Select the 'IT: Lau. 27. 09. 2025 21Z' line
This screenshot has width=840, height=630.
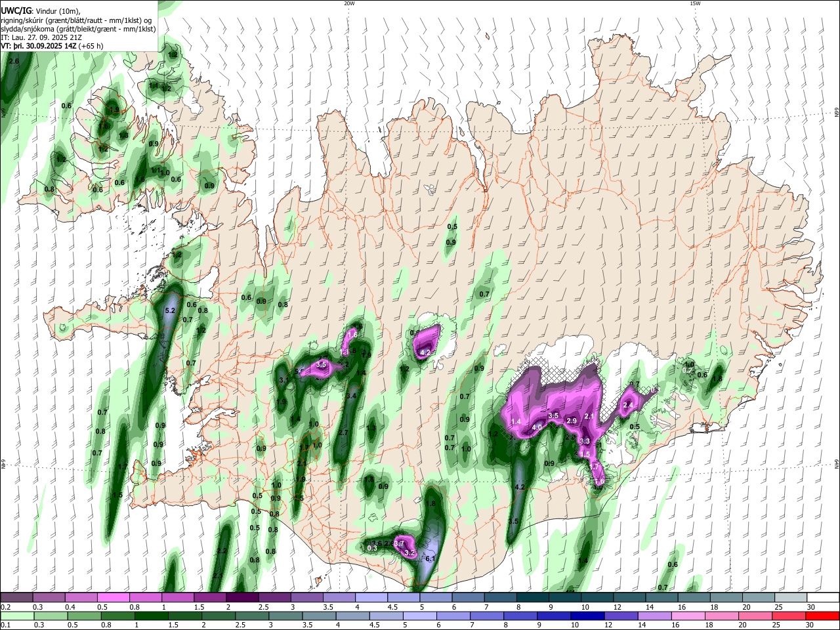(40, 37)
